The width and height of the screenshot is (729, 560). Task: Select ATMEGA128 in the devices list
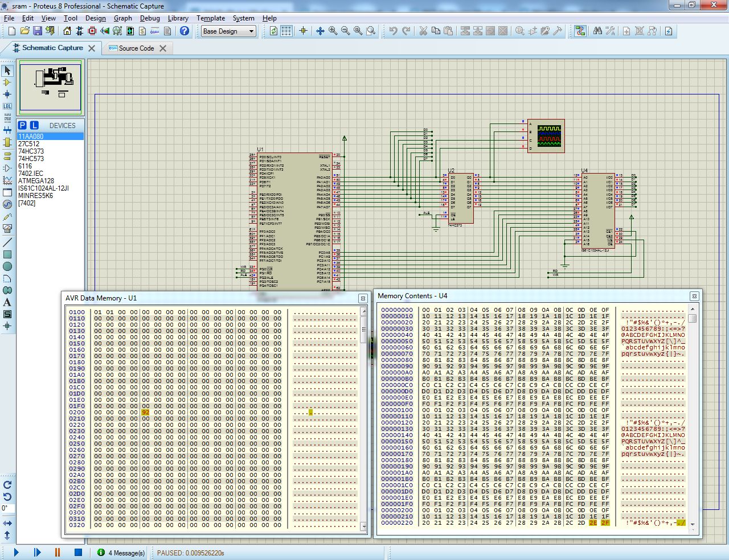35,181
